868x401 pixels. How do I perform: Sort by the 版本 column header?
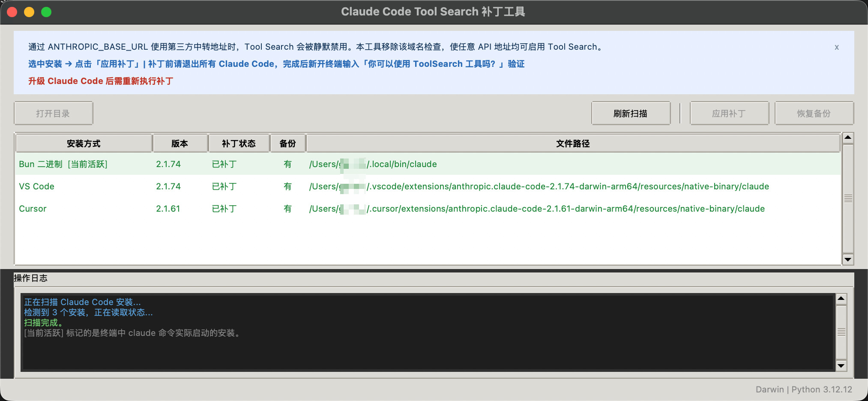(180, 144)
